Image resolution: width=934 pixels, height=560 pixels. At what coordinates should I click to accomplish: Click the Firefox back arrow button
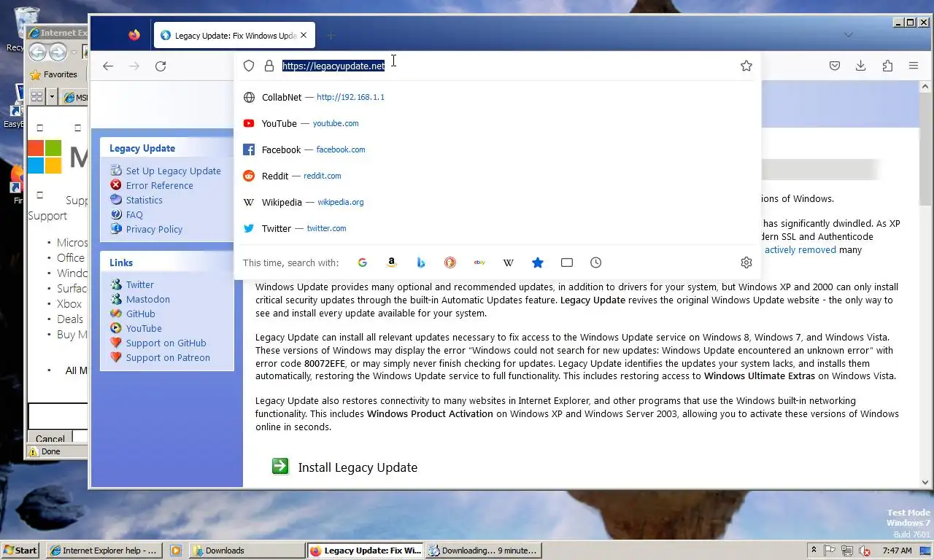[x=108, y=66]
